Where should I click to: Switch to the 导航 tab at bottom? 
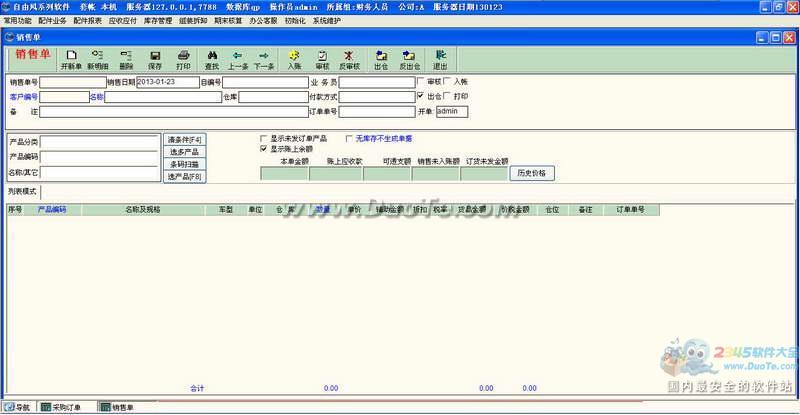pos(18,407)
